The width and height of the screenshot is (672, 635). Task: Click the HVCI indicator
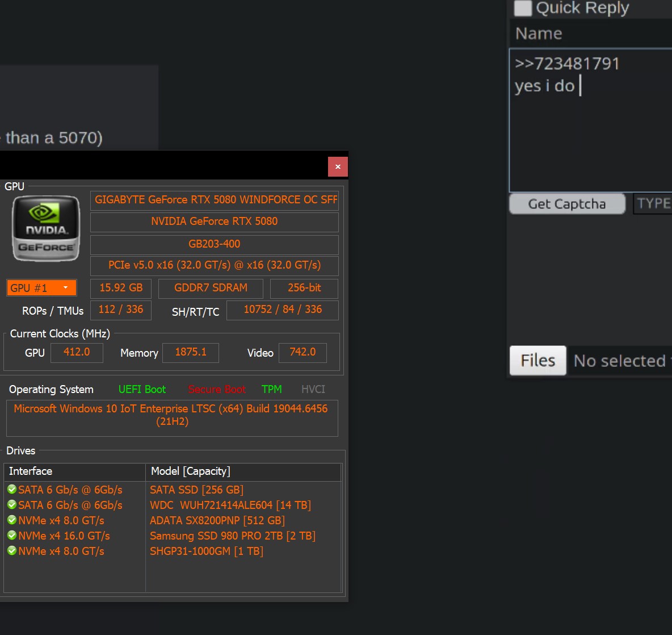tap(313, 389)
